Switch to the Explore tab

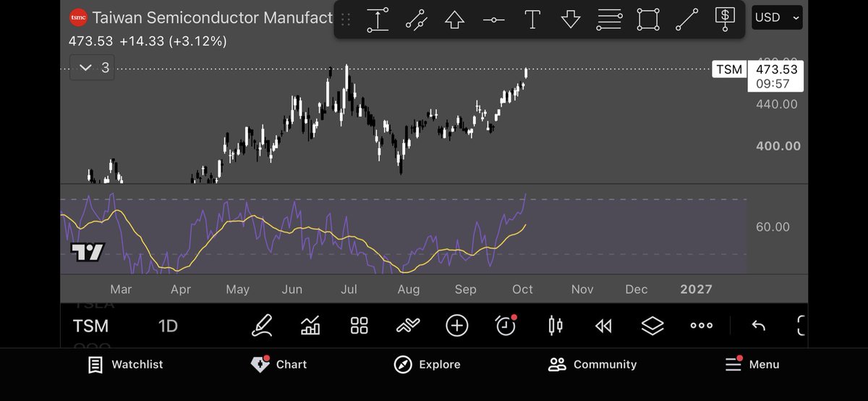pyautogui.click(x=427, y=364)
